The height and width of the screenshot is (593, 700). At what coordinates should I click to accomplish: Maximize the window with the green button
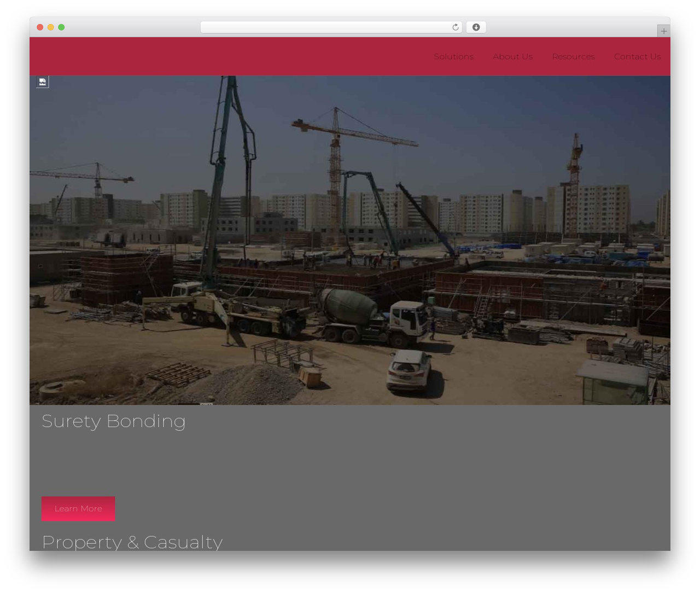point(61,27)
